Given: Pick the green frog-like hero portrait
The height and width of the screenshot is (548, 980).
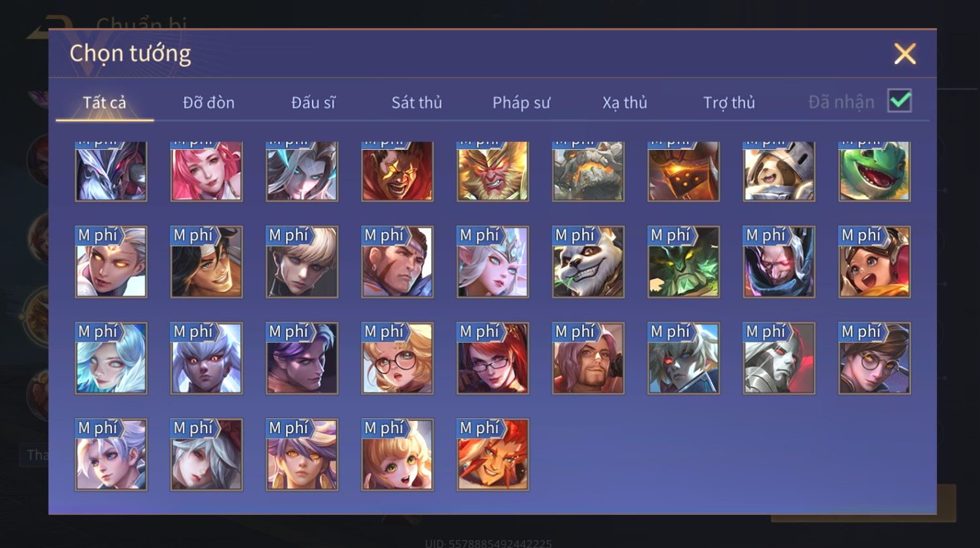Looking at the screenshot, I should coord(875,171).
